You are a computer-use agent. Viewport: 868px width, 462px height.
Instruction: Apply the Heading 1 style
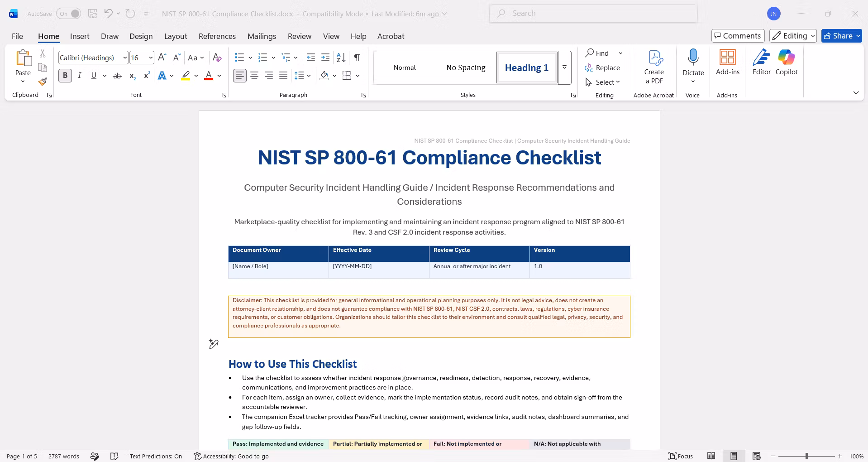(x=527, y=67)
